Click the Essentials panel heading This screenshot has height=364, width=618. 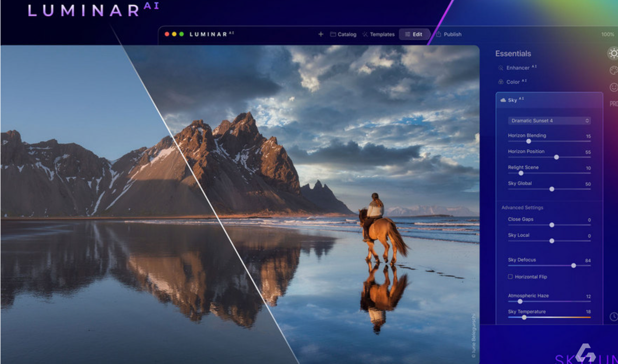[513, 54]
